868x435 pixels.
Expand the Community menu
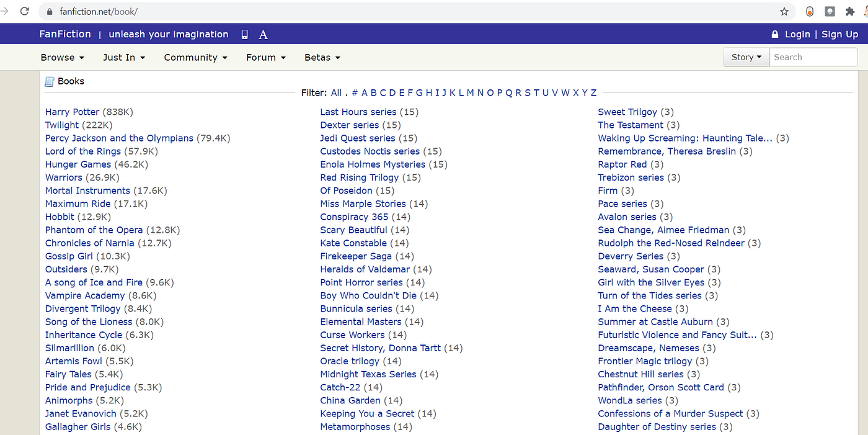[x=195, y=57]
